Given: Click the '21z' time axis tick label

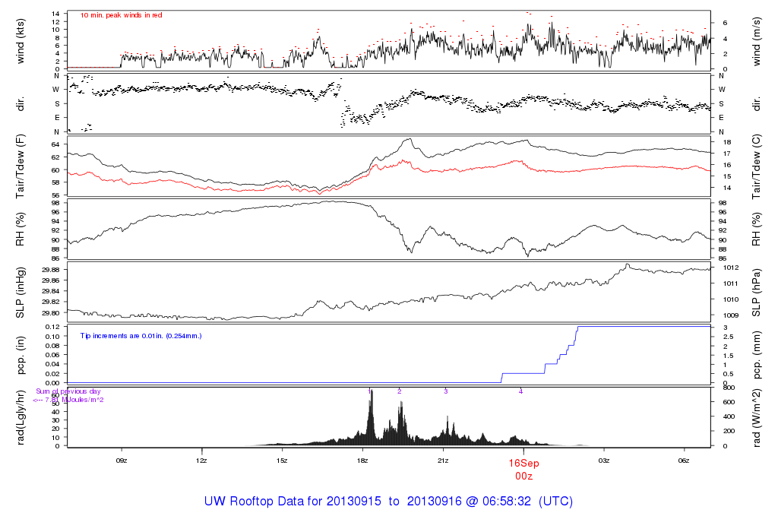Looking at the screenshot, I should [443, 461].
